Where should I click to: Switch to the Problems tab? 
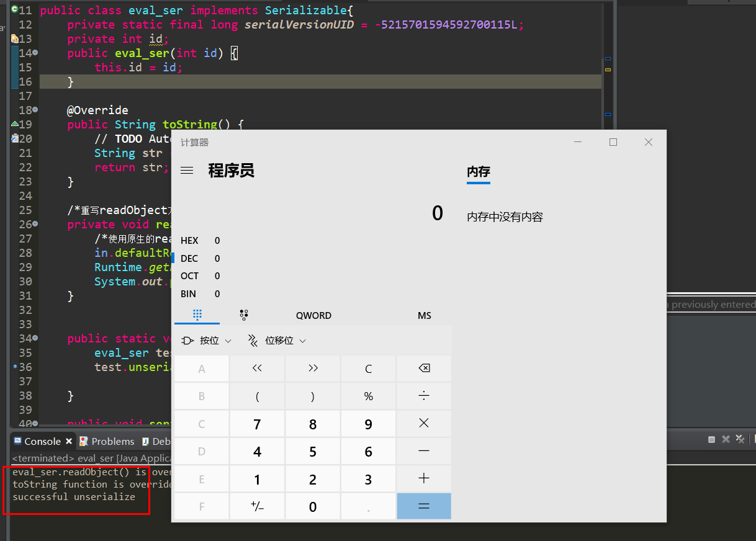[x=107, y=441]
